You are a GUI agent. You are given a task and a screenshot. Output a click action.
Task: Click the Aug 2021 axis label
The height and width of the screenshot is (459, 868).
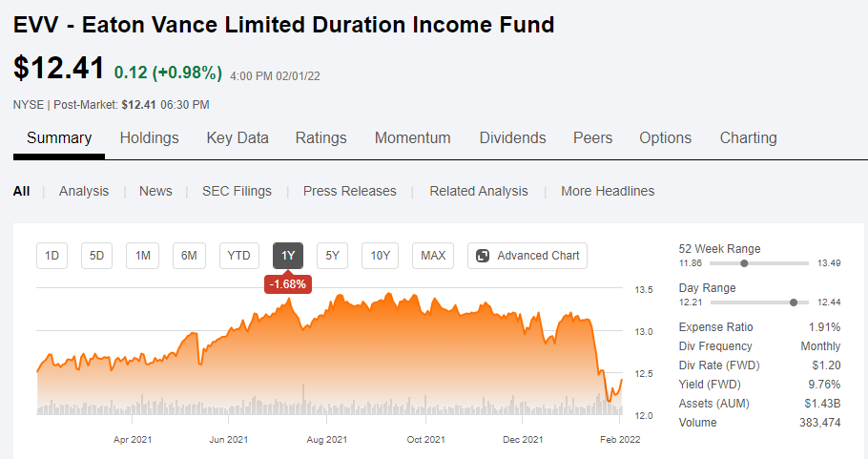point(326,440)
